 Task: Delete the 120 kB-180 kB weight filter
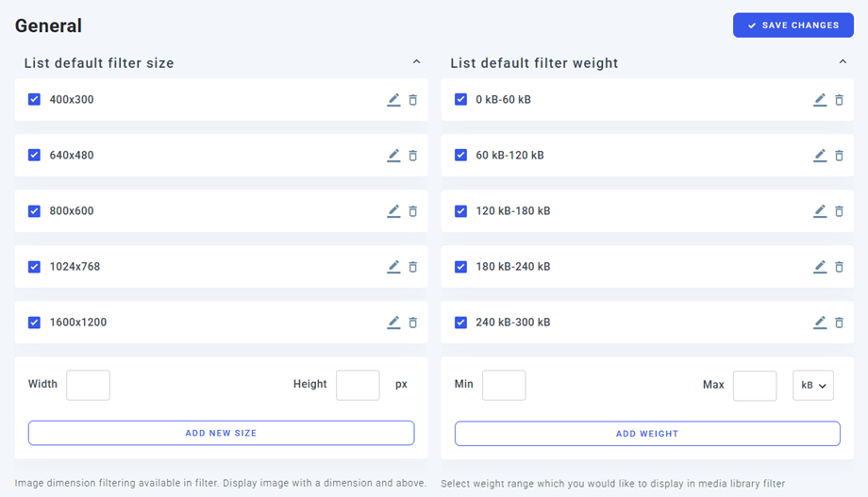pos(839,211)
